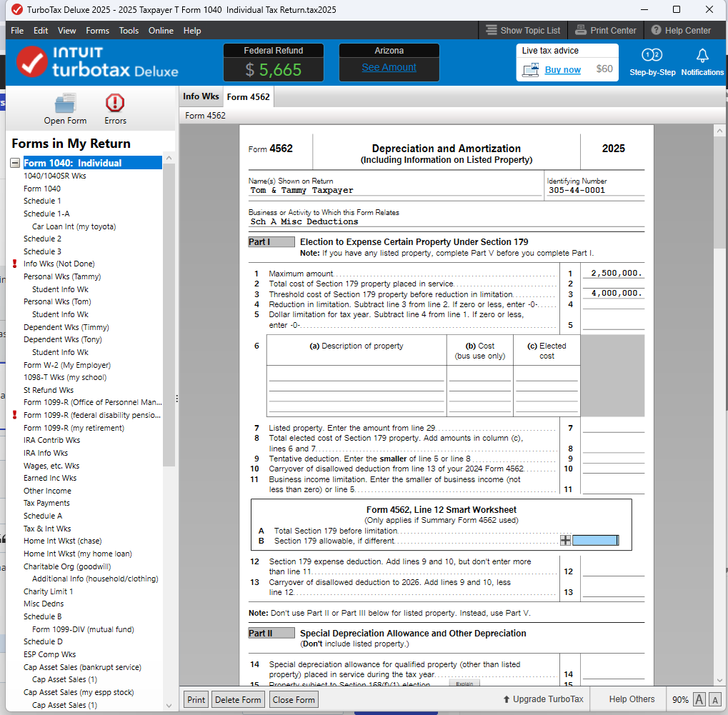Select Personal Wks (Tammy)
The image size is (728, 715).
62,276
